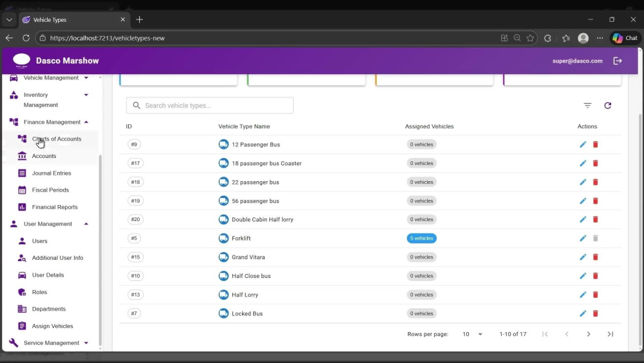Select the Vehicle Types browser tab
The image size is (644, 363).
[x=74, y=20]
